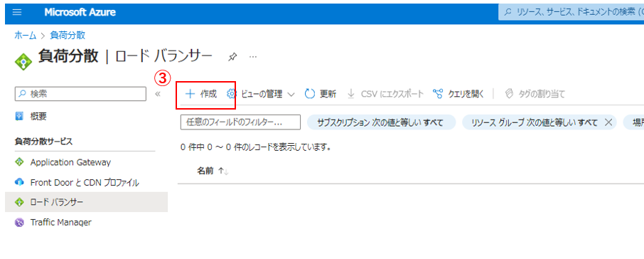Go to the ホーム breadcrumb
The width and height of the screenshot is (644, 259).
click(x=25, y=36)
